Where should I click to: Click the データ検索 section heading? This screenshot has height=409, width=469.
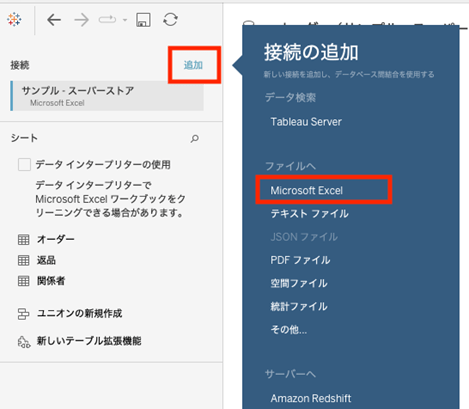click(x=290, y=98)
